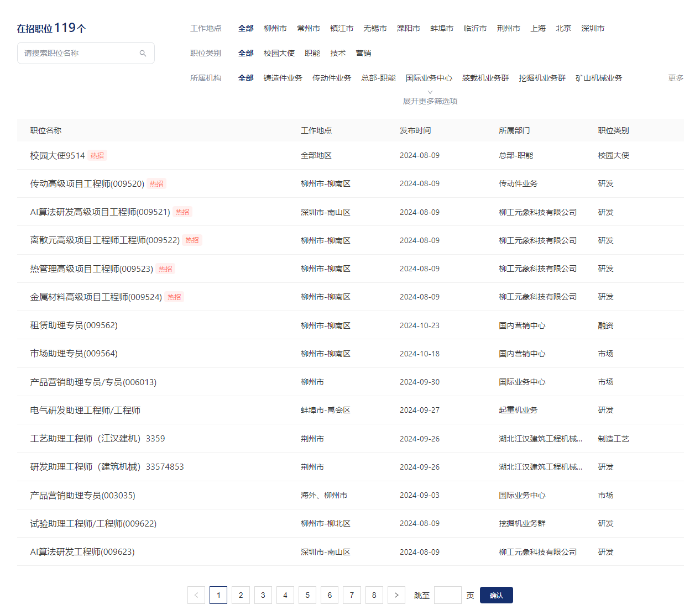Viewport: 700px width, 610px height.
Task: Open page 2 of results
Action: coord(241,595)
